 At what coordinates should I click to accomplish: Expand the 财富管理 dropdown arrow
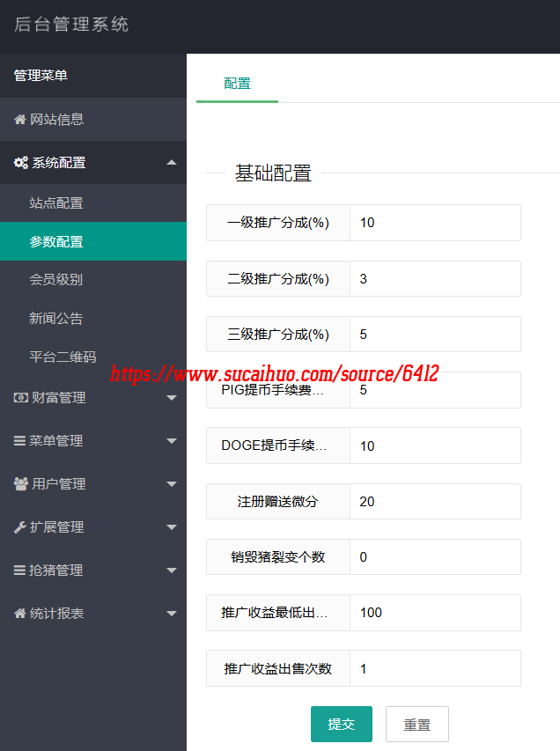click(x=172, y=398)
